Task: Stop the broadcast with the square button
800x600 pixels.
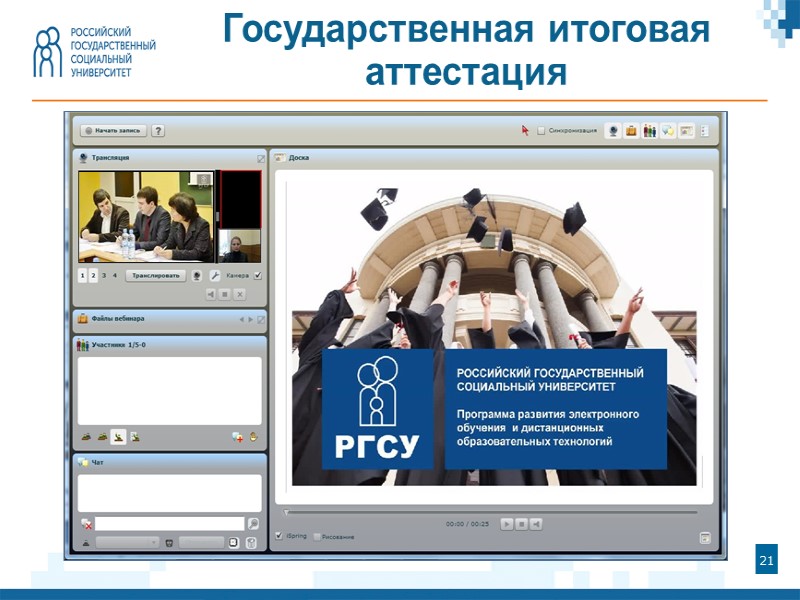Action: pos(225,294)
